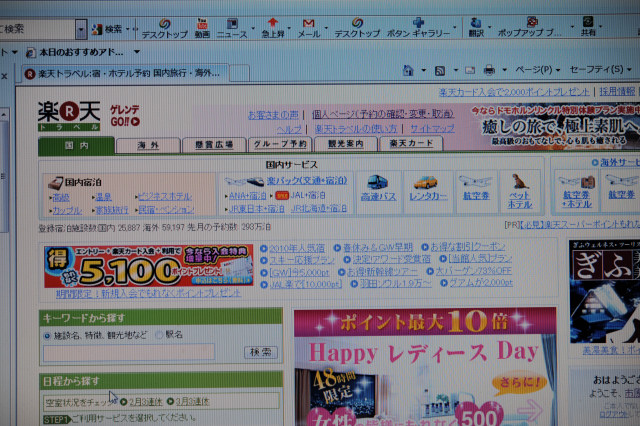Open the ページ(P) menu
The width and height of the screenshot is (640, 426).
(x=537, y=70)
